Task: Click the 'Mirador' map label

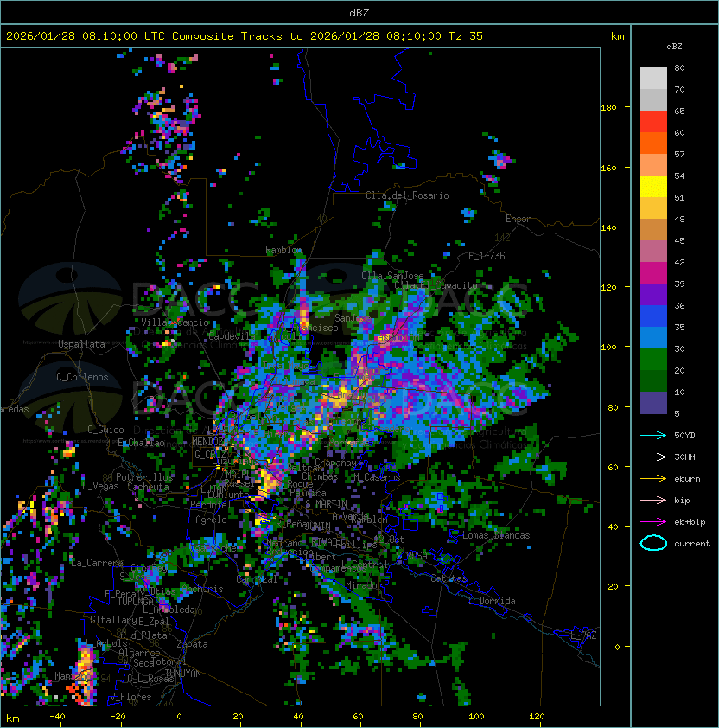Action: pyautogui.click(x=364, y=585)
